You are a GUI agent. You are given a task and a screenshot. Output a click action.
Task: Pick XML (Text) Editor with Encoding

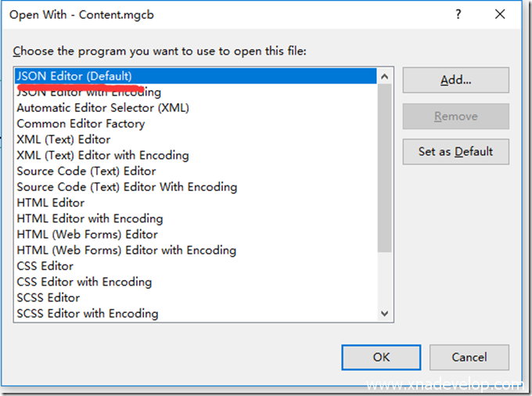102,155
